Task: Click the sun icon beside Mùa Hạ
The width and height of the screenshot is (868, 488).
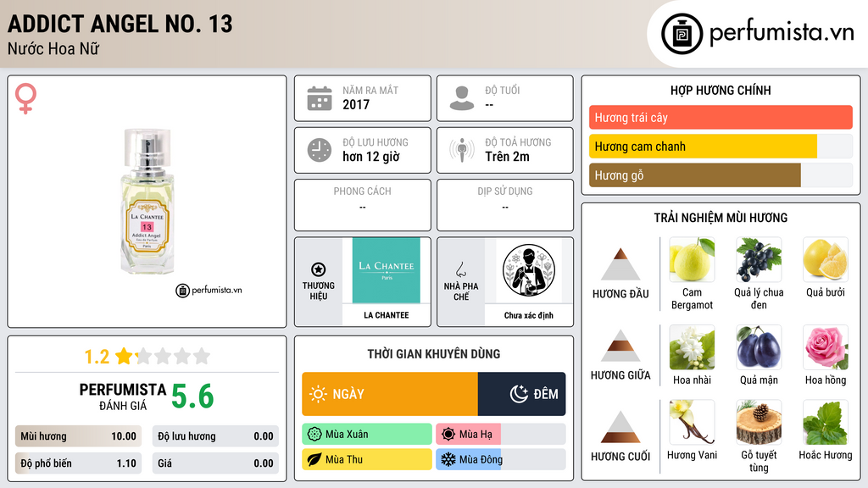Action: pyautogui.click(x=448, y=435)
